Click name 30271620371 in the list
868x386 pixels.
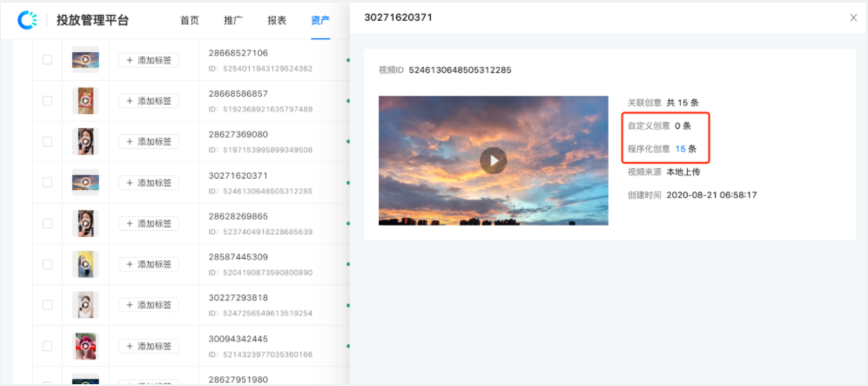(x=238, y=175)
